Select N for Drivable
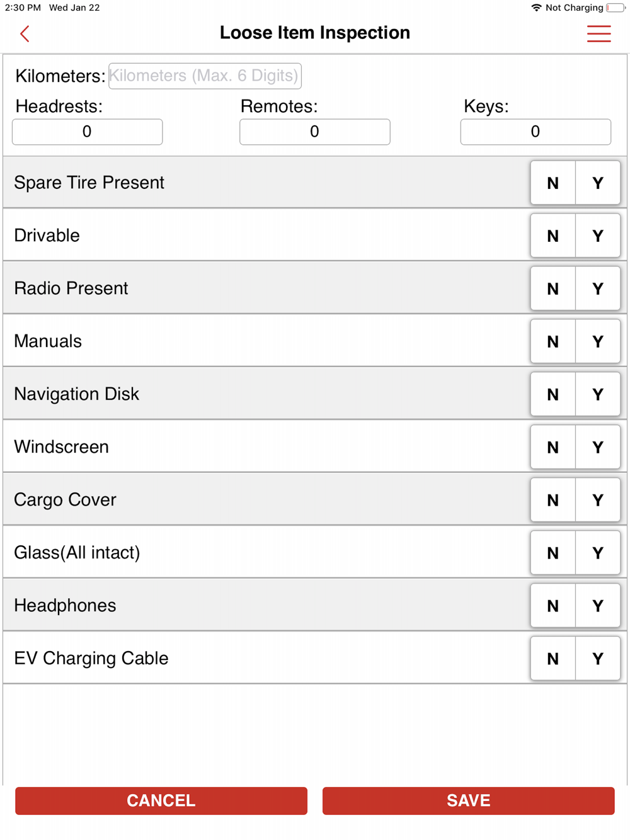Viewport: 630px width, 840px height. [x=553, y=236]
